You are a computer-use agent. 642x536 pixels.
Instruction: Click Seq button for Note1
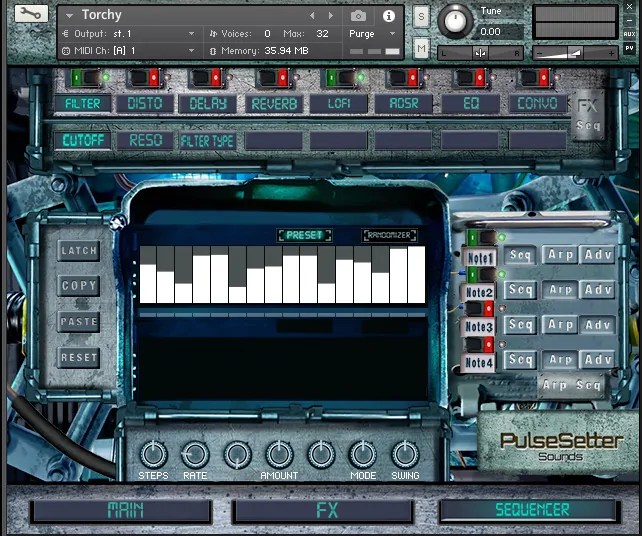click(x=520, y=255)
